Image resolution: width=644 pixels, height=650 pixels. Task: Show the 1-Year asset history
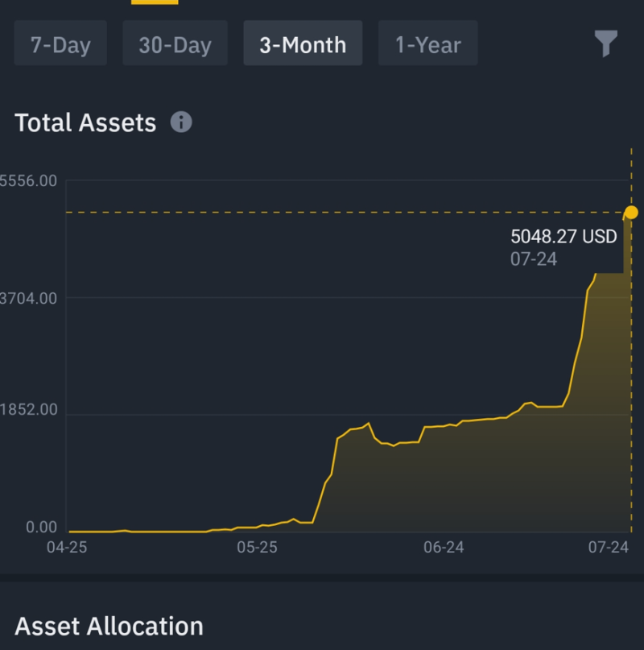(x=428, y=43)
